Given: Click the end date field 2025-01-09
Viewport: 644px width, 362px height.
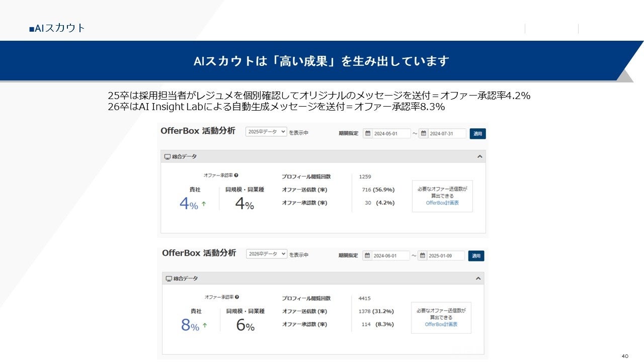Looking at the screenshot, I should [446, 256].
